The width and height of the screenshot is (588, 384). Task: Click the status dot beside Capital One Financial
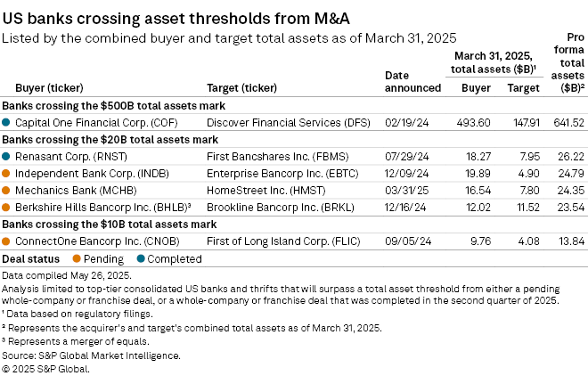pos(7,122)
